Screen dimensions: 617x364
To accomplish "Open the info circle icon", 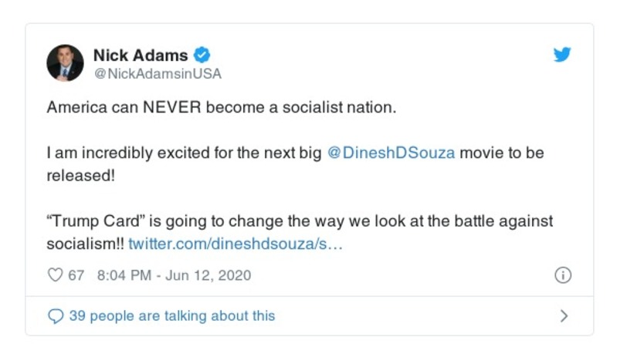I will 563,275.
